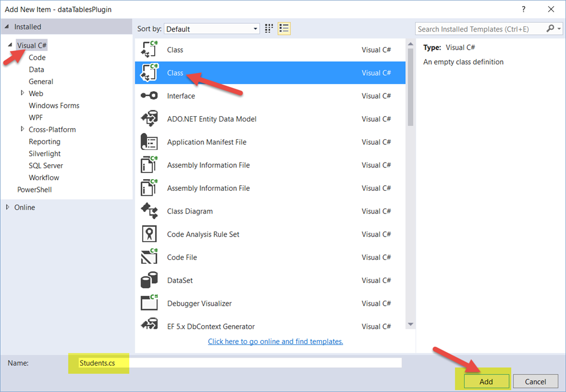Select the Code category
The image size is (566, 392).
[x=37, y=58]
